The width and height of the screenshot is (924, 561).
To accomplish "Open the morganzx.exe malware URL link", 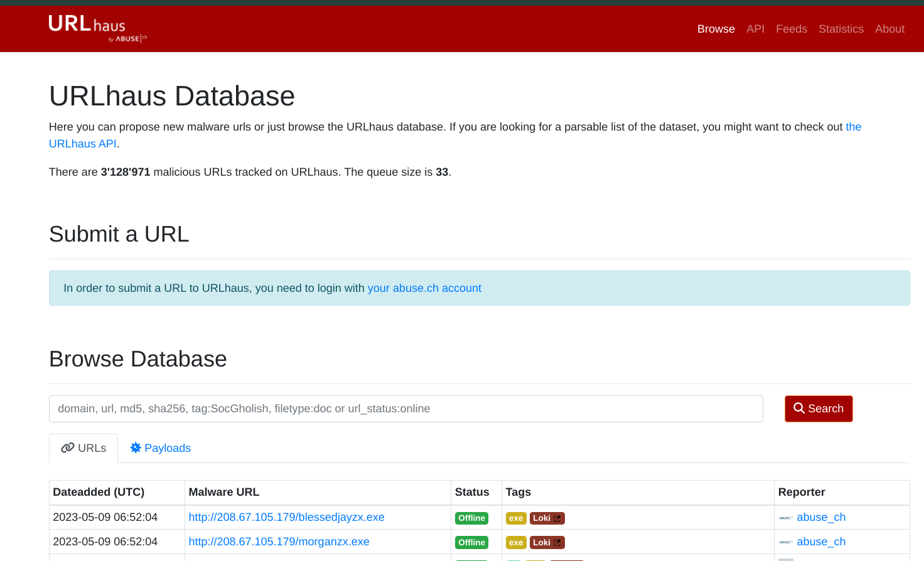I will pos(279,542).
